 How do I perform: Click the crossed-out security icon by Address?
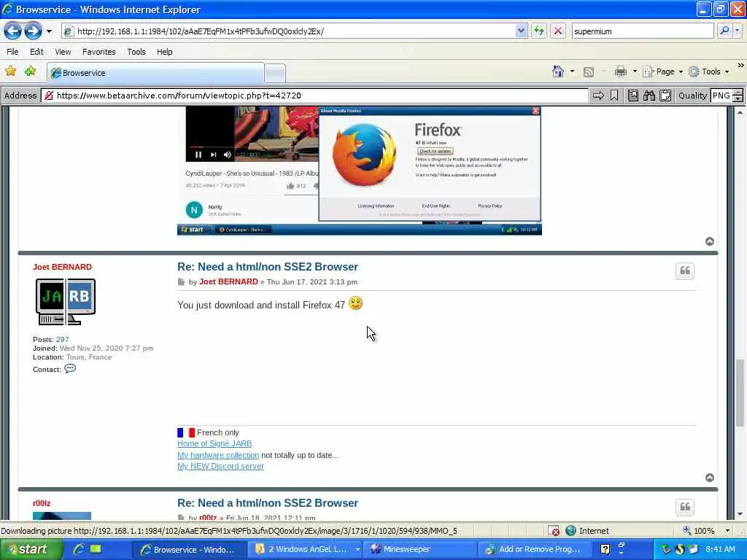(x=48, y=96)
